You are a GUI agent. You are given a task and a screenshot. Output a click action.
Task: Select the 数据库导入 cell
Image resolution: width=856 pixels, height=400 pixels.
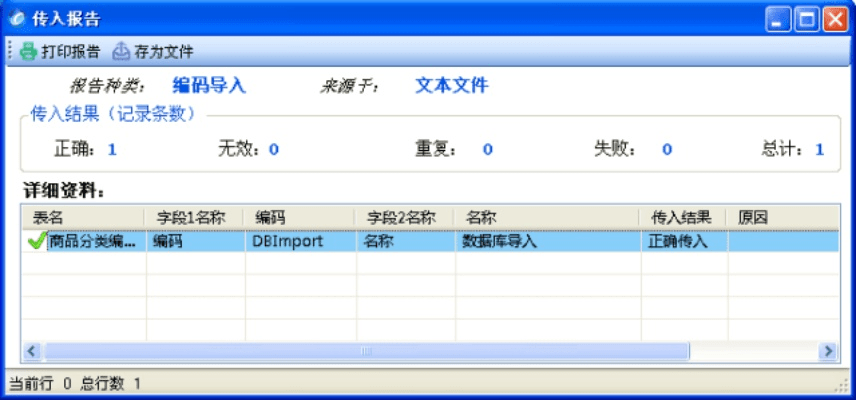549,241
